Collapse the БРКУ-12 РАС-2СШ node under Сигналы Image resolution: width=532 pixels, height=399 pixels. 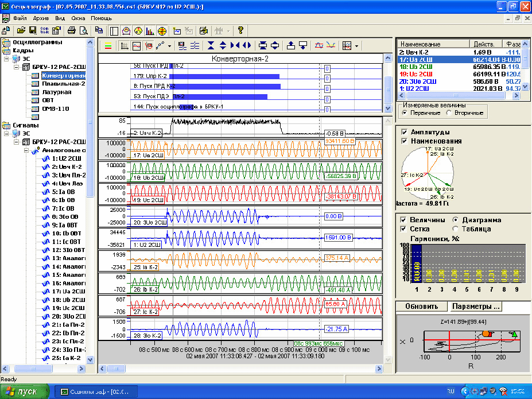click(x=16, y=142)
